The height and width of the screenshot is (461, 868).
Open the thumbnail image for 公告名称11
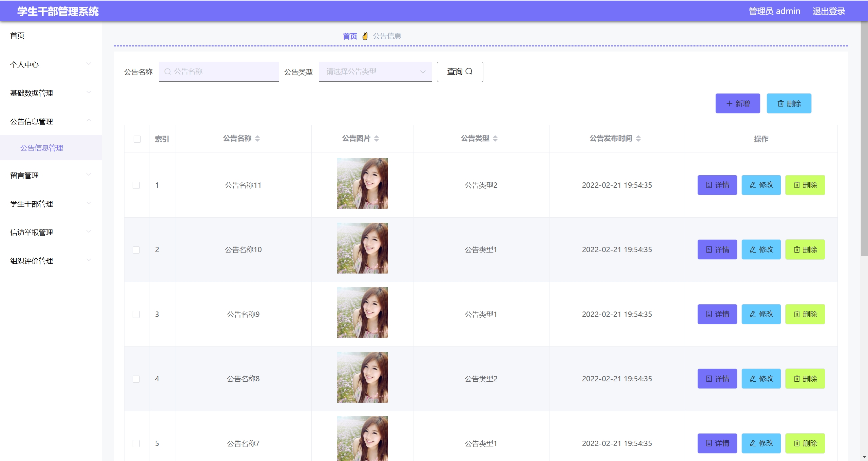point(362,183)
